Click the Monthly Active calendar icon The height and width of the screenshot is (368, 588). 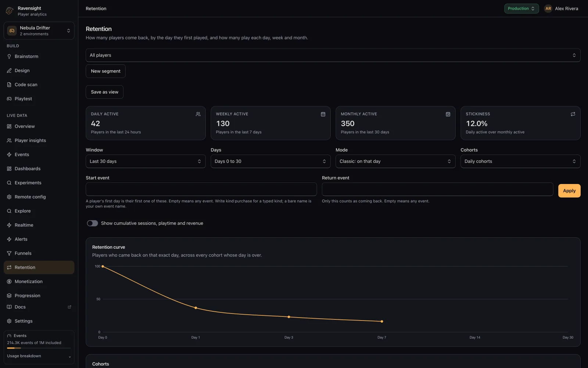pos(448,114)
